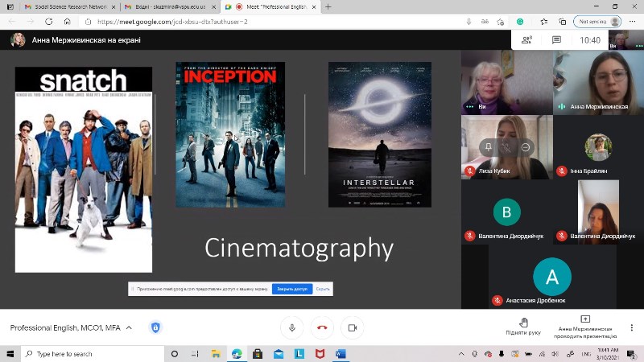Open Mail app from taskbar
The image size is (644, 362).
point(279,354)
